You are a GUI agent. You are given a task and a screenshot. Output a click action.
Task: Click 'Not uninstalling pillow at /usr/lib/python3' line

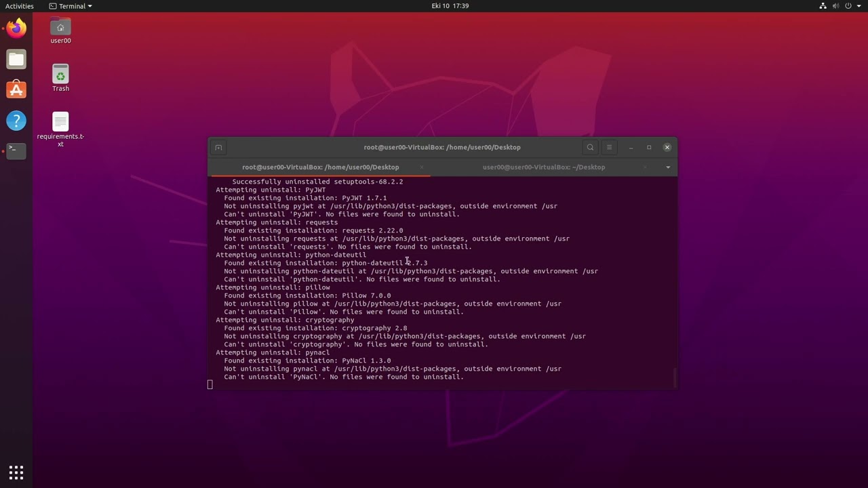[x=393, y=304]
